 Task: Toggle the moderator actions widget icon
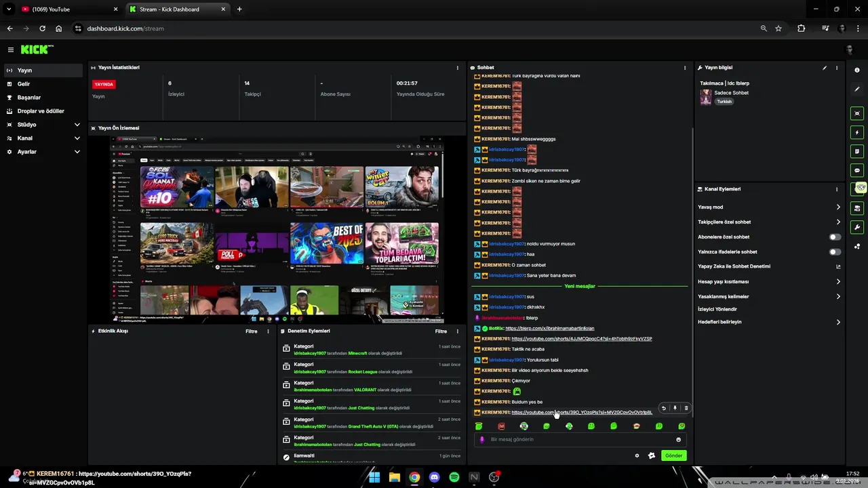point(857,208)
